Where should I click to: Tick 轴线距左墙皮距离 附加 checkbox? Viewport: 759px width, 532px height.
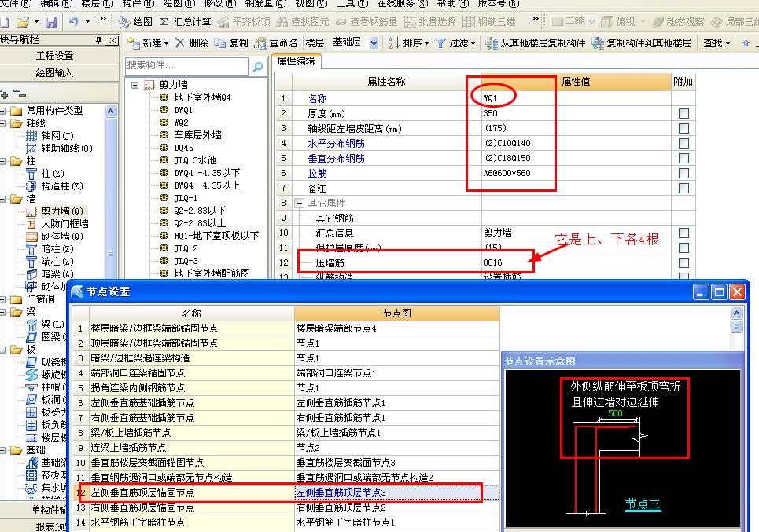coord(683,128)
